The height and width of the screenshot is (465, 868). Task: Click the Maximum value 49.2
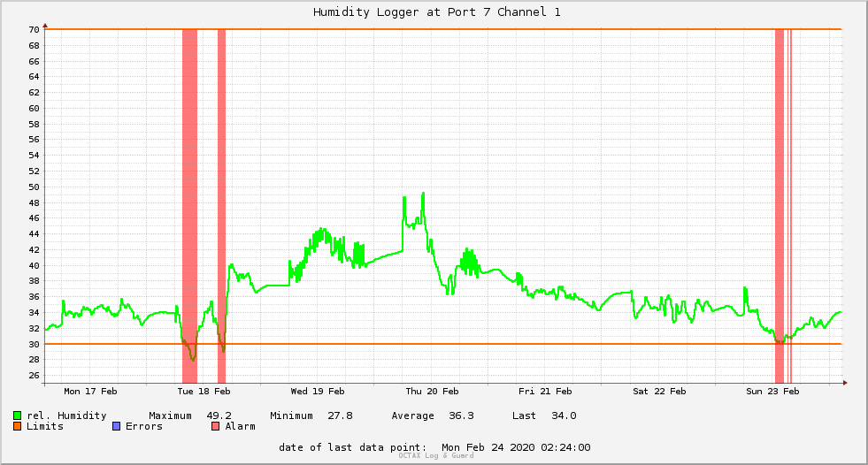(219, 415)
